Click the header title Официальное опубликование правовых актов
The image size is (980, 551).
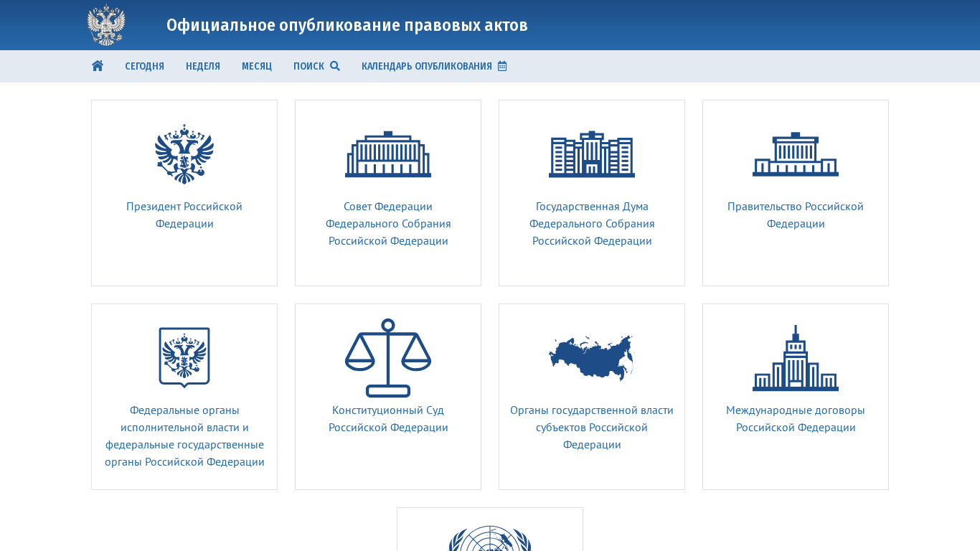(347, 25)
